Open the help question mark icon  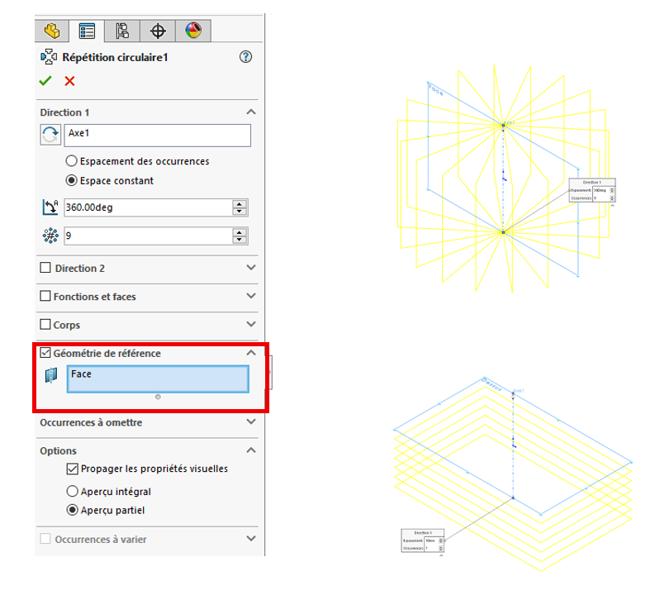pos(246,58)
